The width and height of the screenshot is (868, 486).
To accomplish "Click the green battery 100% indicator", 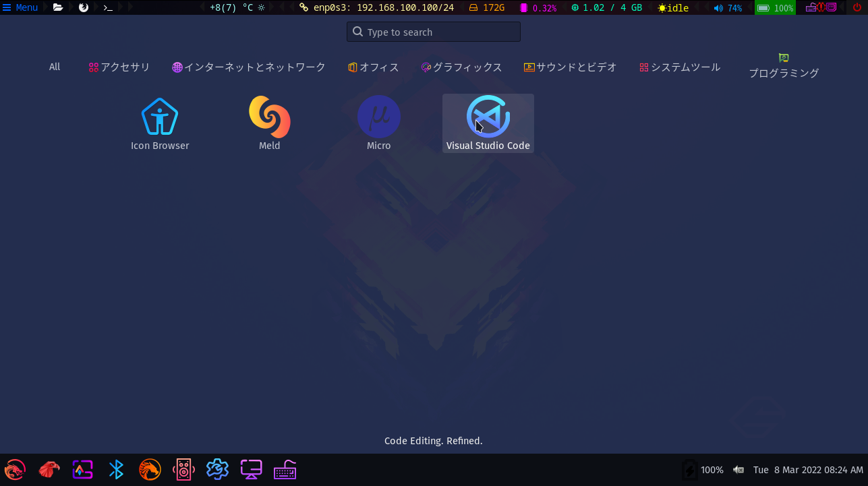I will [x=775, y=7].
